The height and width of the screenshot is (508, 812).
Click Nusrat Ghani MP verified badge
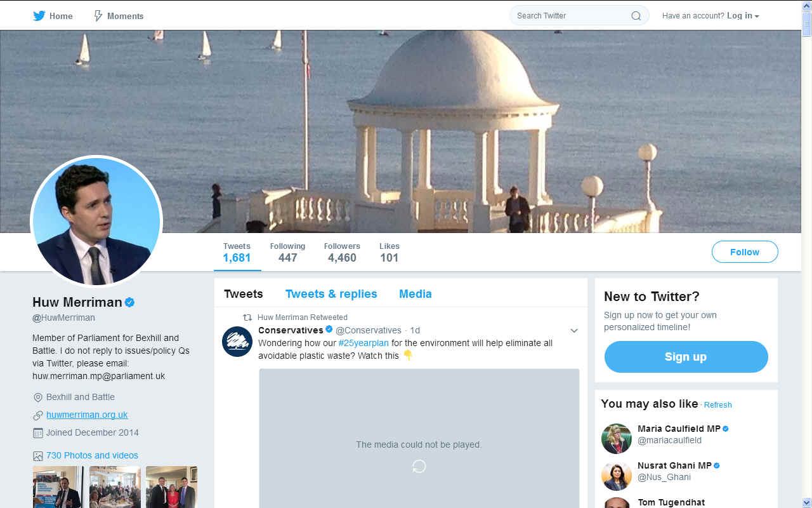point(717,465)
